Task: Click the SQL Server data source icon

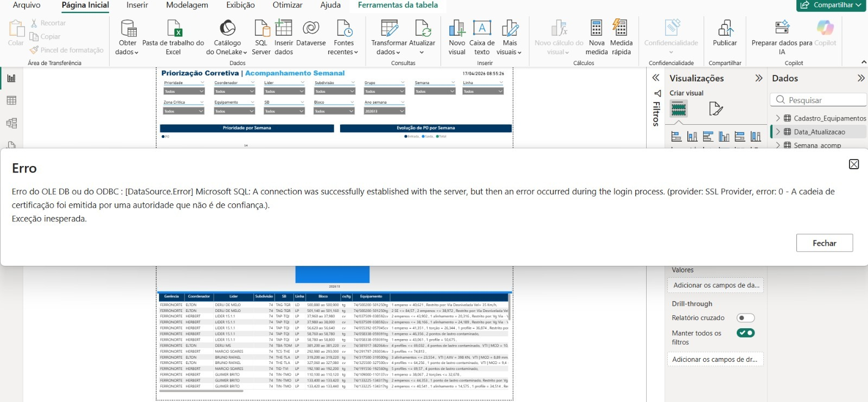Action: coord(261,28)
